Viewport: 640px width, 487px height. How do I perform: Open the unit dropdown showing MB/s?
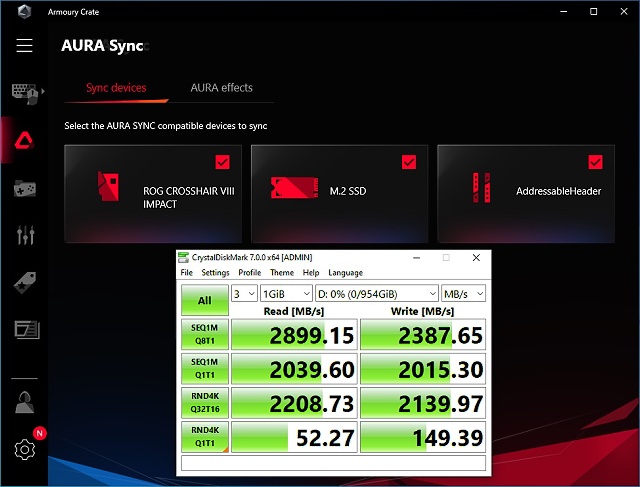point(463,294)
